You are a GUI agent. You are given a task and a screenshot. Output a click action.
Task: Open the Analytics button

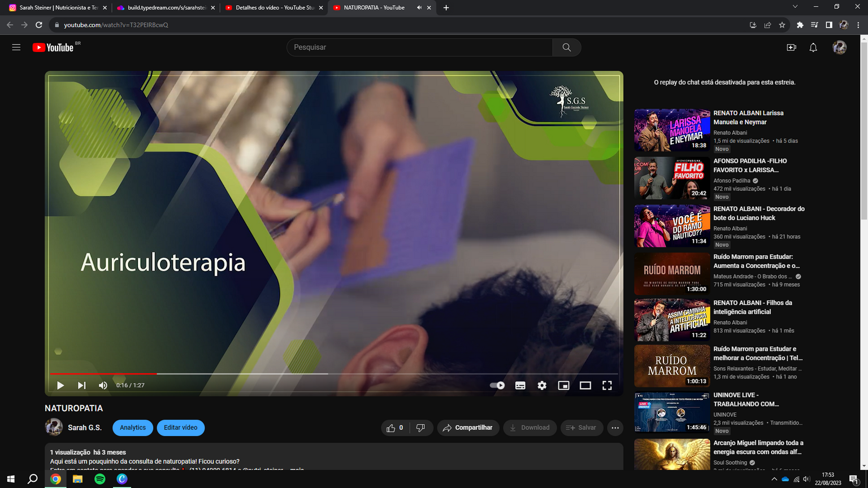click(x=133, y=428)
